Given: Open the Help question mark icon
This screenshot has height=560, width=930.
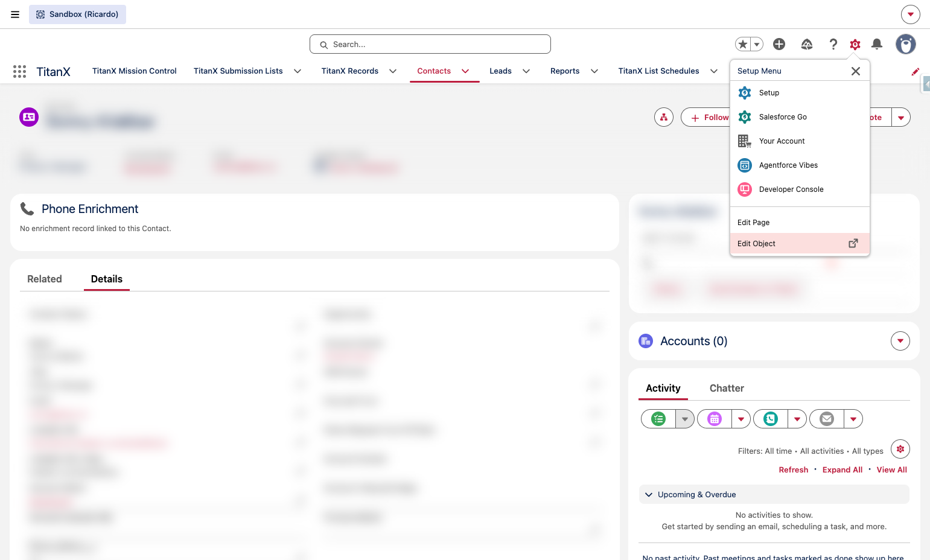Looking at the screenshot, I should pos(833,44).
